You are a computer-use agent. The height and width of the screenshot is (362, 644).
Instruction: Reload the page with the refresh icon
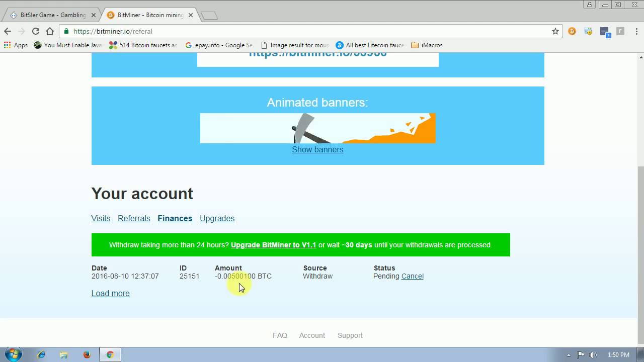[x=36, y=31]
